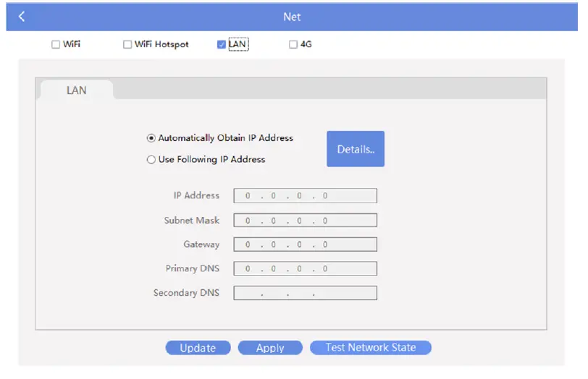Click the Gateway input field

[x=306, y=244]
